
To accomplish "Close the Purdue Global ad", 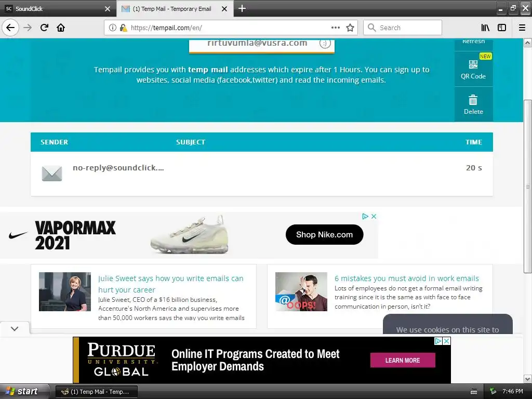I will point(447,341).
